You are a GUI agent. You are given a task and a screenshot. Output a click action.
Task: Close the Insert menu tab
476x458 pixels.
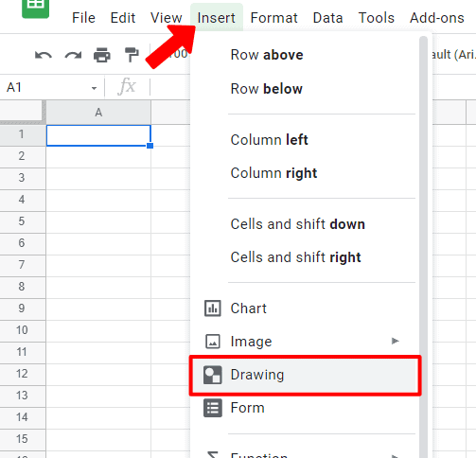(217, 18)
